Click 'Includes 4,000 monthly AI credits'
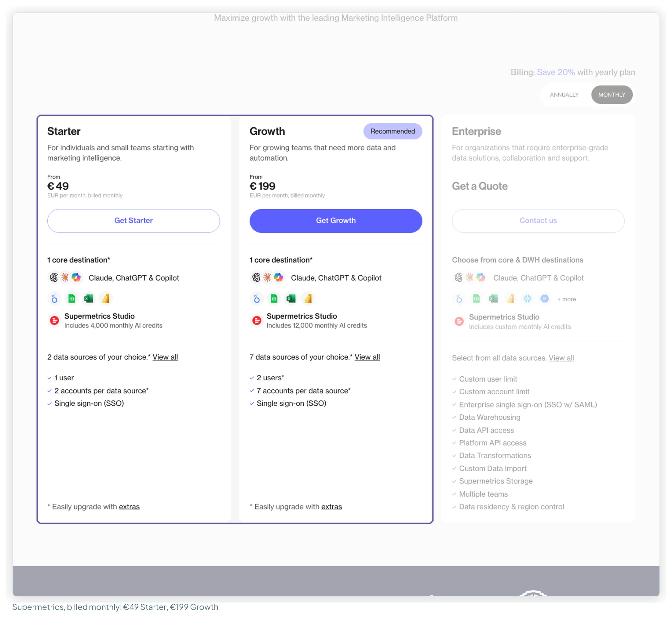Viewport: 672px width, 619px height. pos(113,326)
